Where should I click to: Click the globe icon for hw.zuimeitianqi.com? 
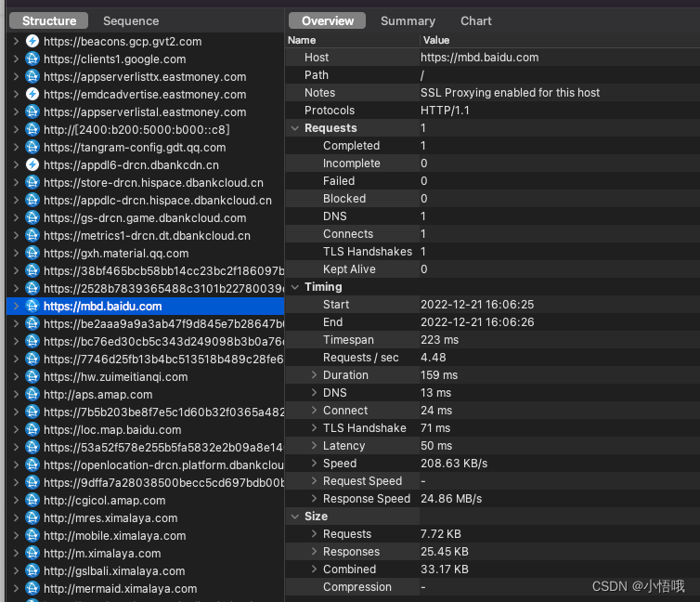click(x=32, y=376)
